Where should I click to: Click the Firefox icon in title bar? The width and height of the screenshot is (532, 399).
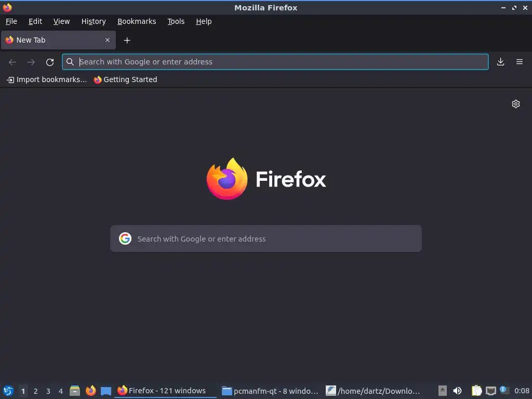point(7,7)
